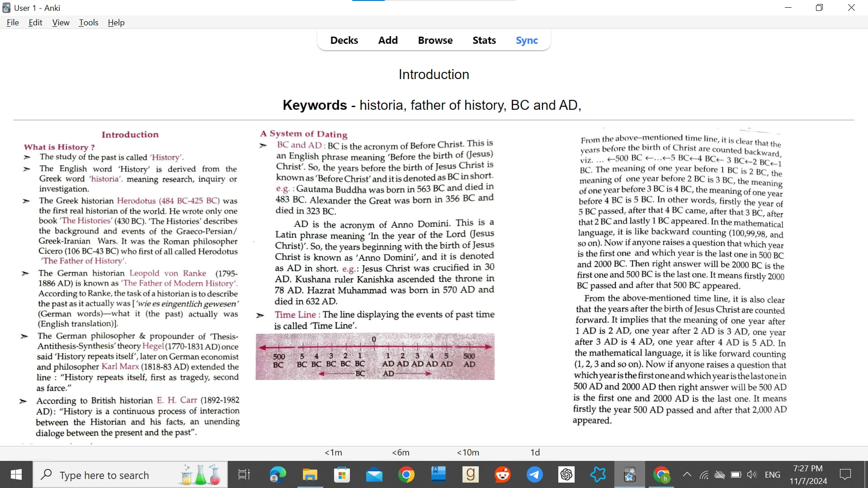The width and height of the screenshot is (868, 488).
Task: Click the Sync button
Action: [x=527, y=40]
